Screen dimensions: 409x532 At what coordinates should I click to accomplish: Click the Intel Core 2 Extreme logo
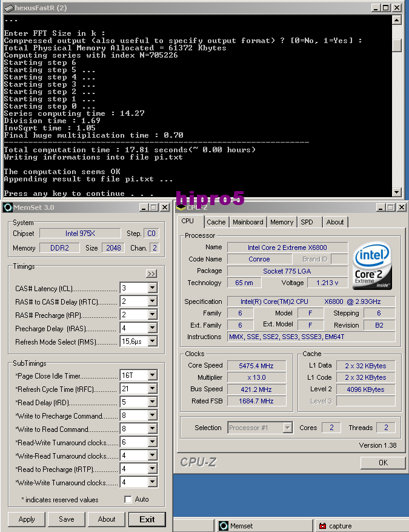373,266
